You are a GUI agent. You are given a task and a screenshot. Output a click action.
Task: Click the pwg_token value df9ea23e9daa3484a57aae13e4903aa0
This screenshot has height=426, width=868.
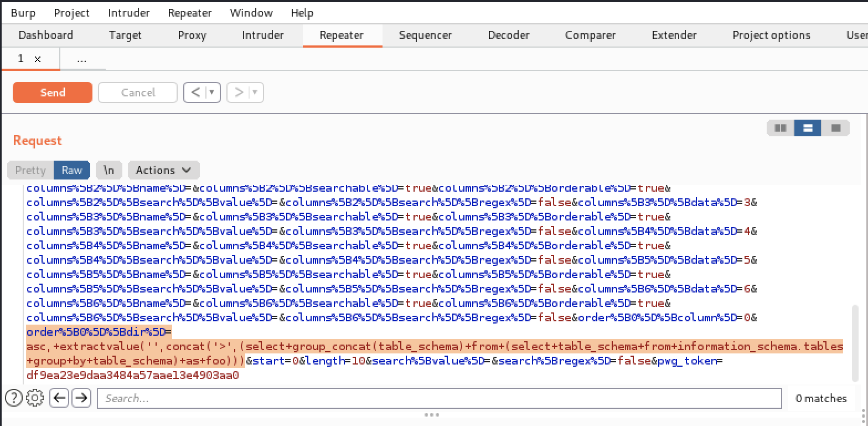[x=132, y=375]
